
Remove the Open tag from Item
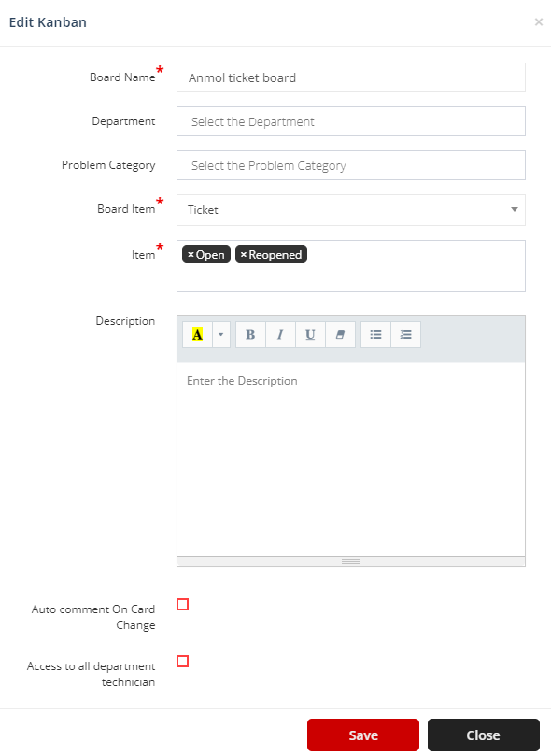191,255
